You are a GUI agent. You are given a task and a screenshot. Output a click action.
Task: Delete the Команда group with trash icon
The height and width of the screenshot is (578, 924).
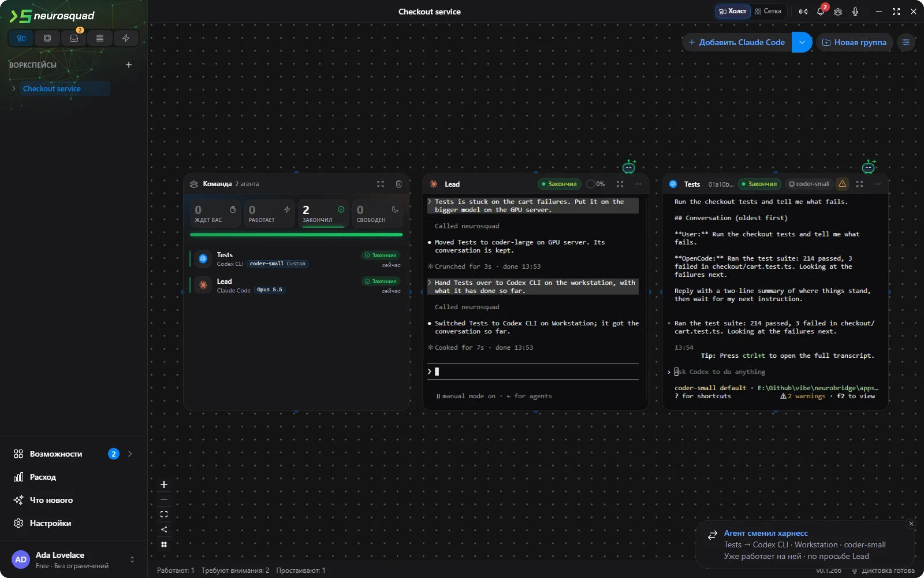pos(398,184)
